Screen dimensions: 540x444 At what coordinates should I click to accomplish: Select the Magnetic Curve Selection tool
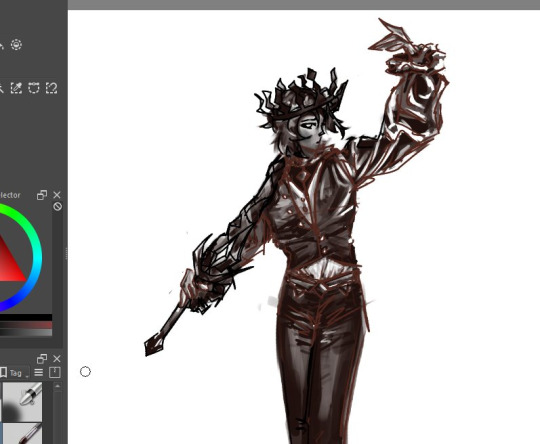point(51,88)
